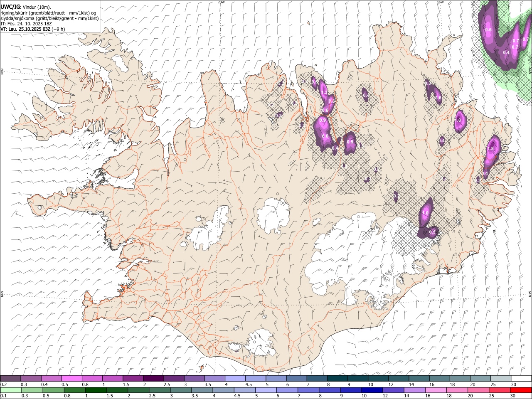Click the "14" label in the lower legend
532x399 pixels.
pyautogui.click(x=406, y=396)
